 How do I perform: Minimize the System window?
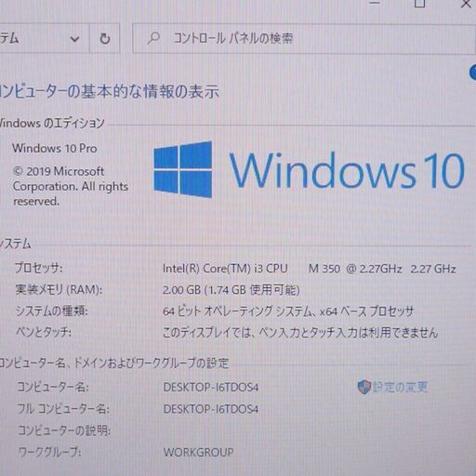click(375, 3)
